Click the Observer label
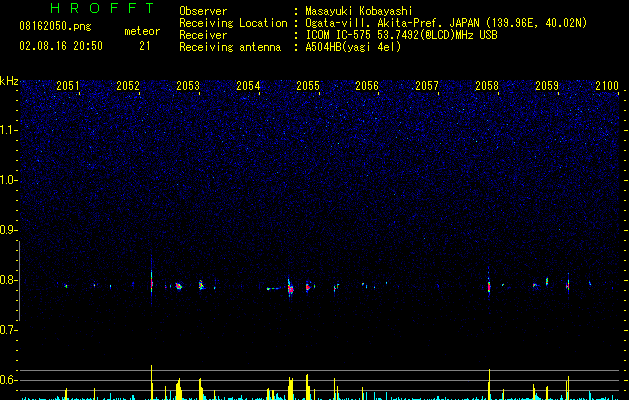 (x=203, y=11)
